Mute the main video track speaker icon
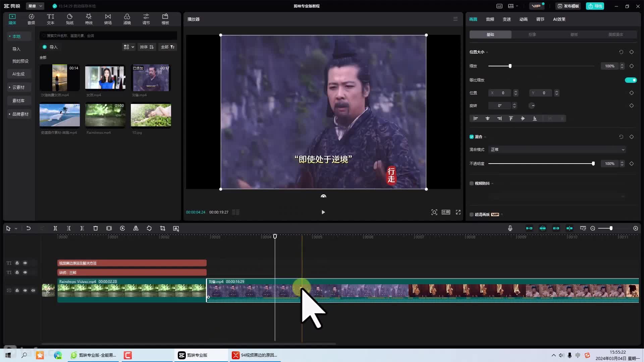The image size is (644, 362). 33,291
